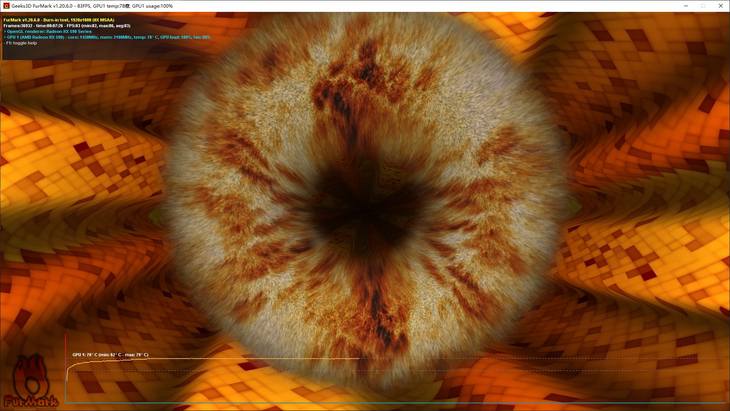This screenshot has width=730, height=411.
Task: Click the GPU 1 AMD Radeon core/mem stats line
Action: (107, 37)
